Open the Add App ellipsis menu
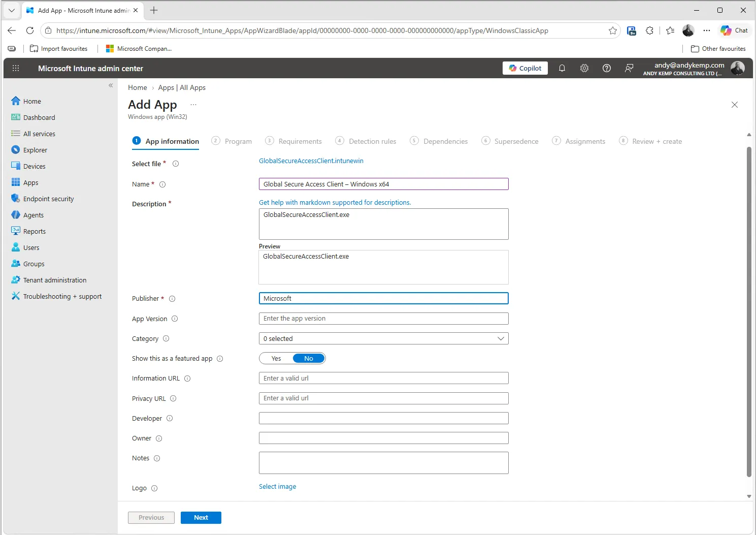The width and height of the screenshot is (756, 535). [x=193, y=105]
